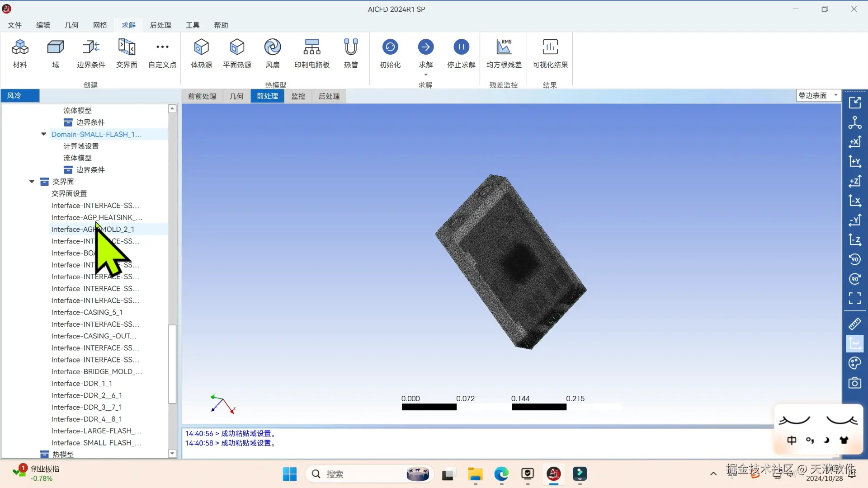Image resolution: width=868 pixels, height=488 pixels.
Task: Collapse the Domain-SMALL-FLASH_1 node
Action: tap(44, 134)
